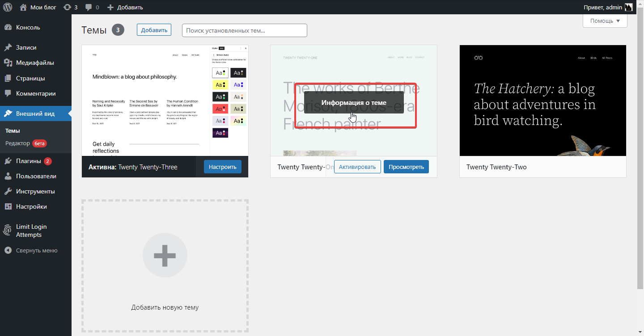
Task: Select the Темы submenu item
Action: 13,131
